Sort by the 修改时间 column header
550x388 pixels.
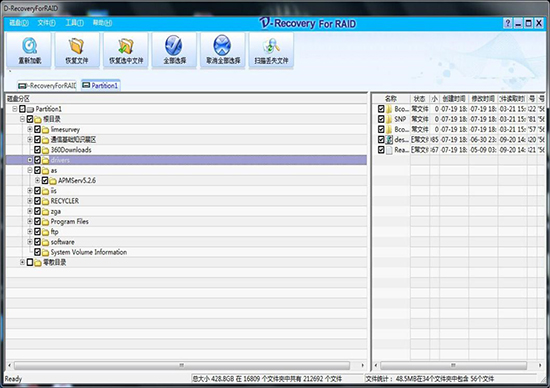483,99
